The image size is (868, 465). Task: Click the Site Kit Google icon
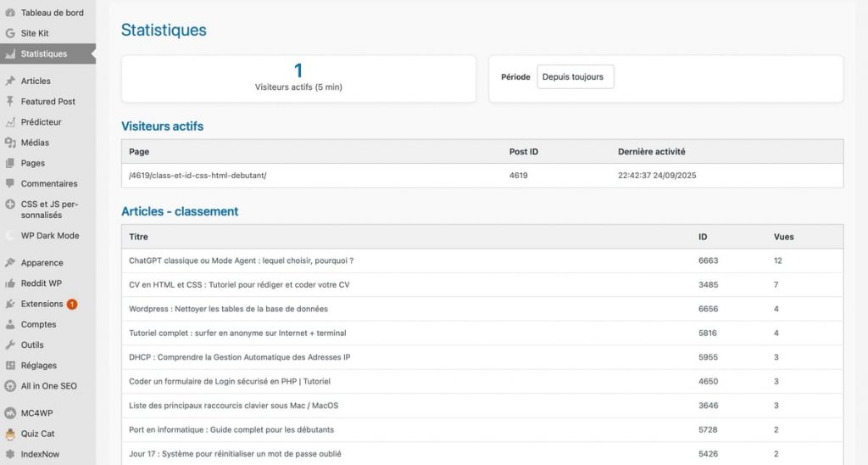pos(10,33)
